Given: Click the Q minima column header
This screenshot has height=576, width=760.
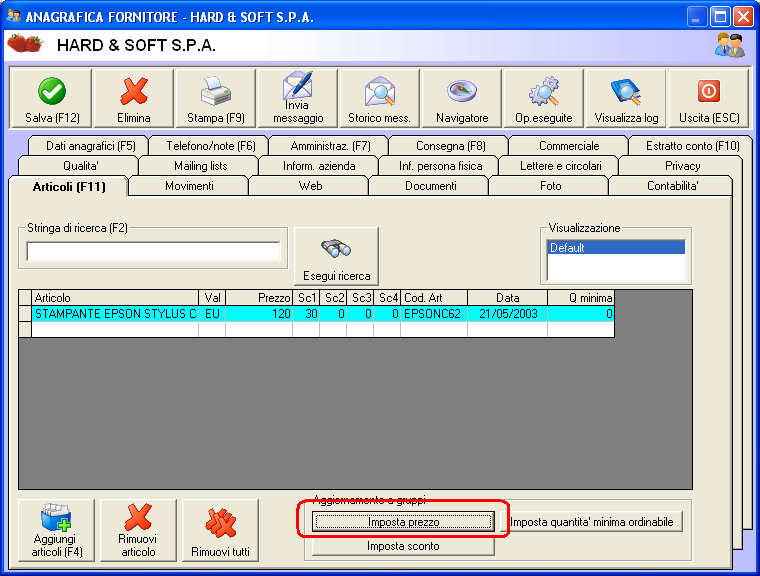Looking at the screenshot, I should (x=581, y=298).
